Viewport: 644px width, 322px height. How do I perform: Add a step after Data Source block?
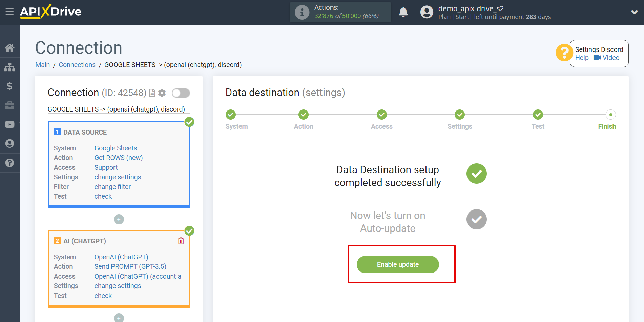119,219
